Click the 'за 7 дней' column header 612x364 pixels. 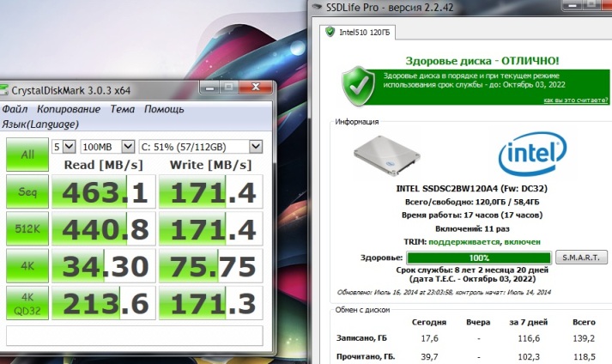[529, 323]
